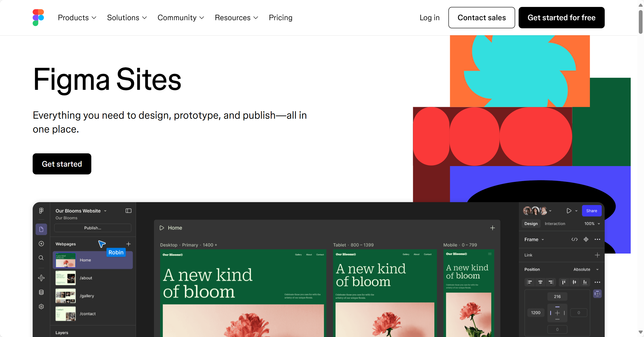Click the 1200 position input field
The height and width of the screenshot is (337, 644).
(535, 313)
